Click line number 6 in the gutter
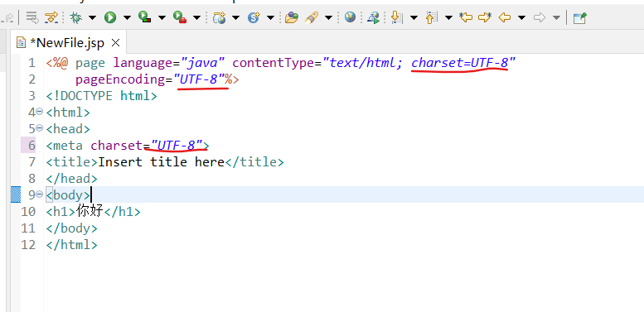 point(31,146)
